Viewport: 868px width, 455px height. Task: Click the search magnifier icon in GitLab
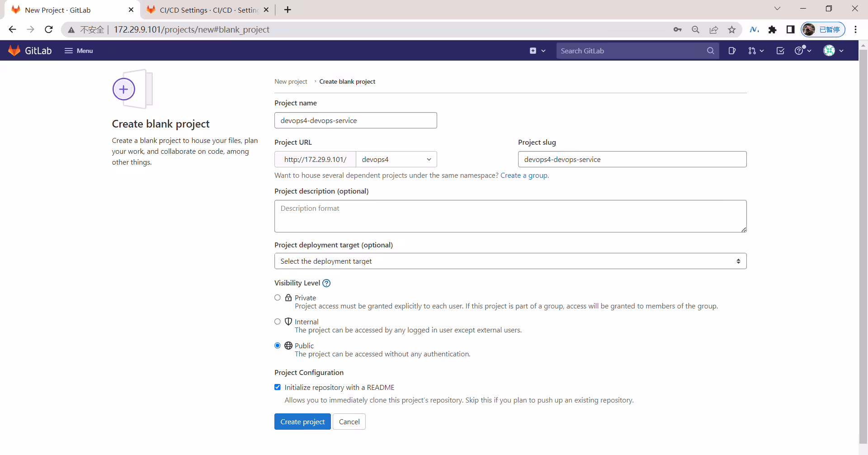point(711,51)
